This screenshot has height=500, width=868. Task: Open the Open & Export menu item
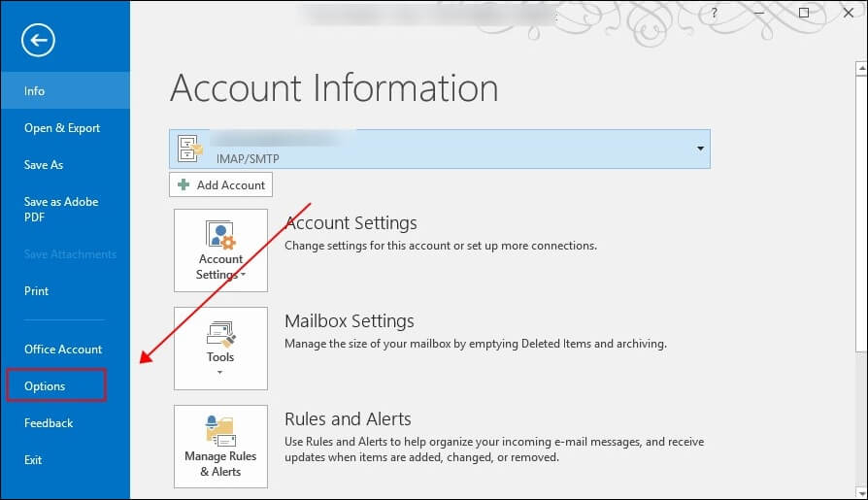pos(62,128)
